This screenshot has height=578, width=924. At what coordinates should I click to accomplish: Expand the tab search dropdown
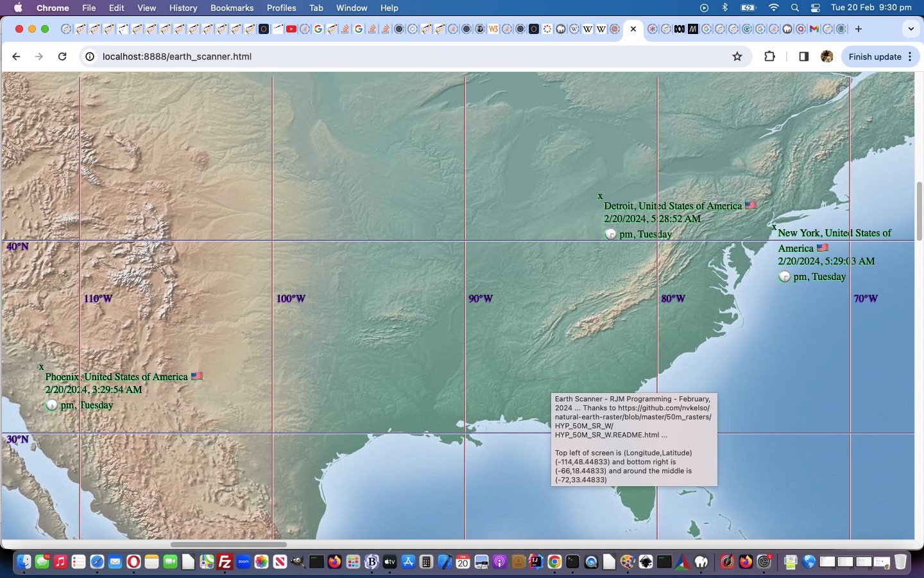click(x=911, y=29)
